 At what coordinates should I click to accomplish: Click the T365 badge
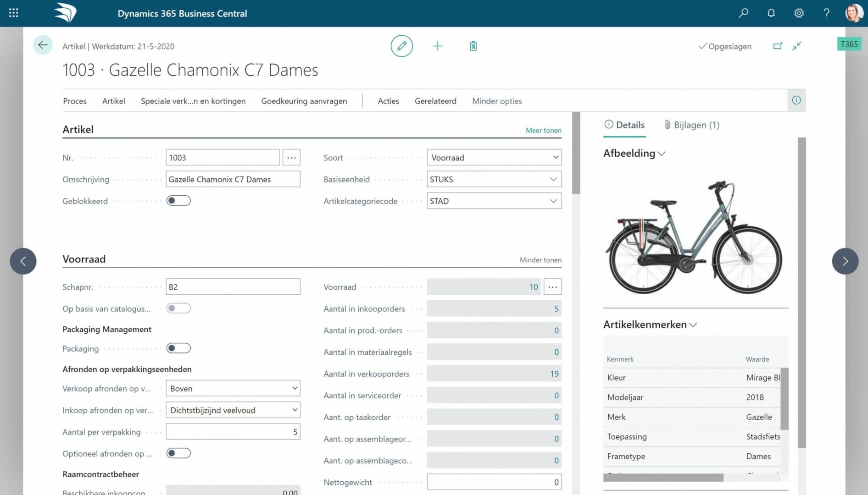point(849,44)
